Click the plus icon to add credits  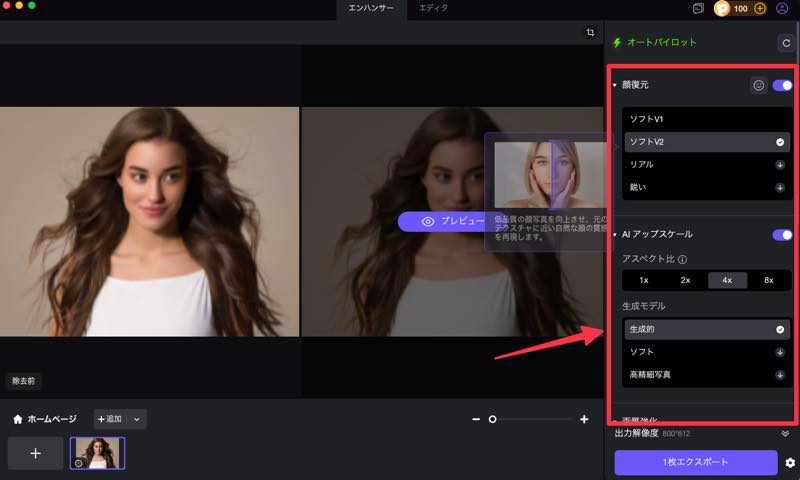[x=760, y=8]
